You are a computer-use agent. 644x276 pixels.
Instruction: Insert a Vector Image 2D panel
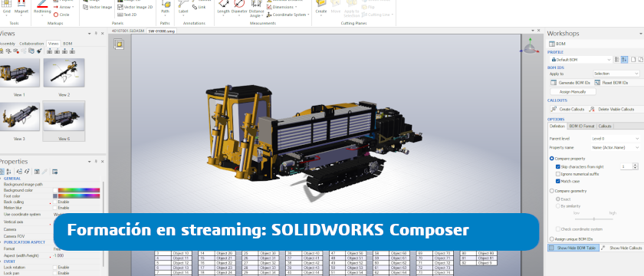coord(135,7)
